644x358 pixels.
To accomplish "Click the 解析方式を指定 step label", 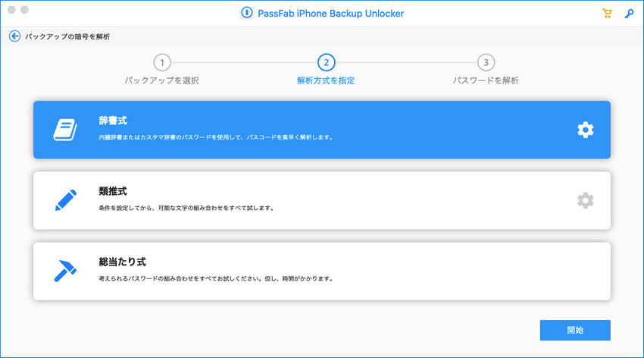I will click(x=326, y=80).
